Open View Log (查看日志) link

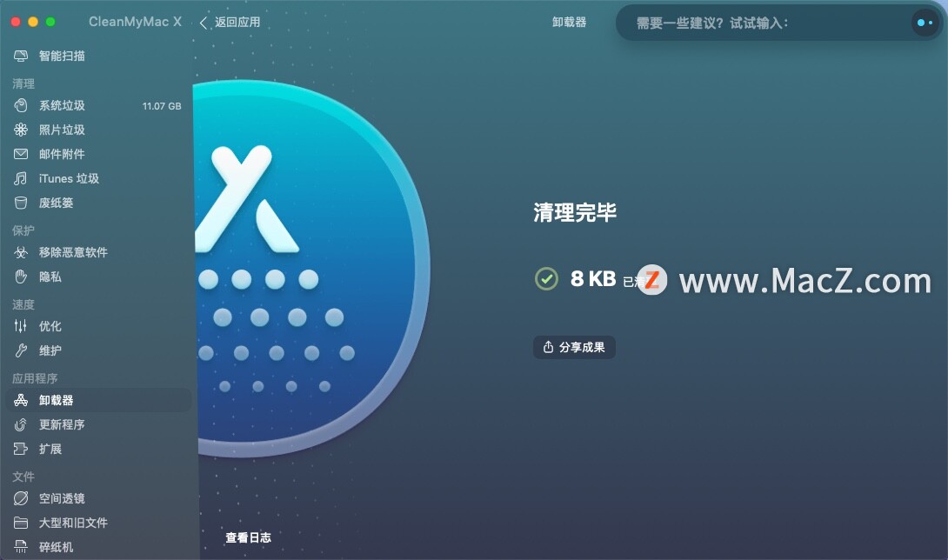point(248,537)
